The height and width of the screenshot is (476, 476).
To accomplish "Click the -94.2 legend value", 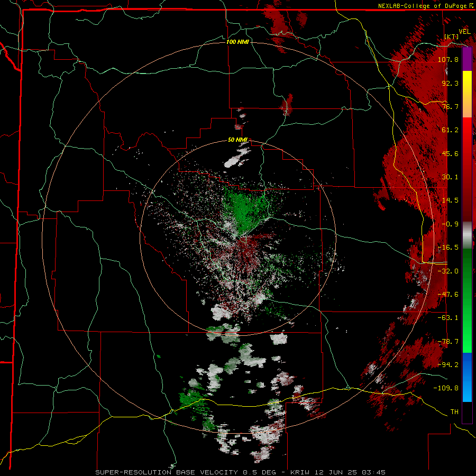I will 448,365.
